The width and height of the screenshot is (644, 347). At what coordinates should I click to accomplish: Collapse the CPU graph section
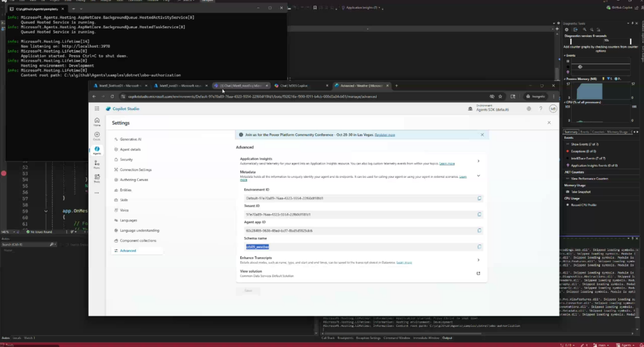[565, 102]
